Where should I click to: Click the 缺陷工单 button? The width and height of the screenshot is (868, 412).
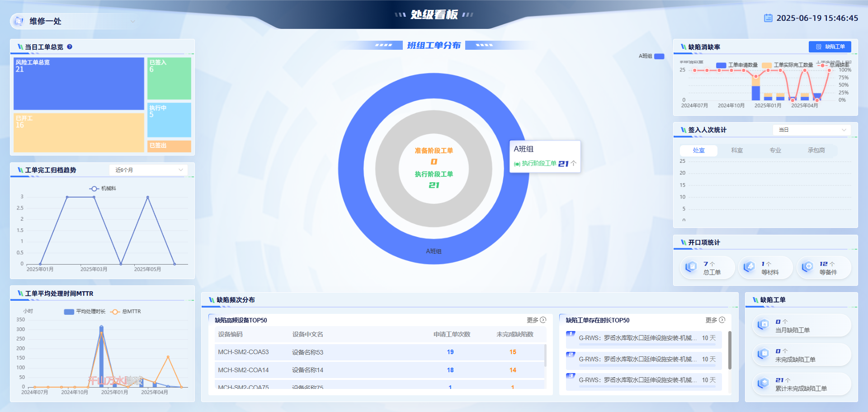tap(830, 47)
